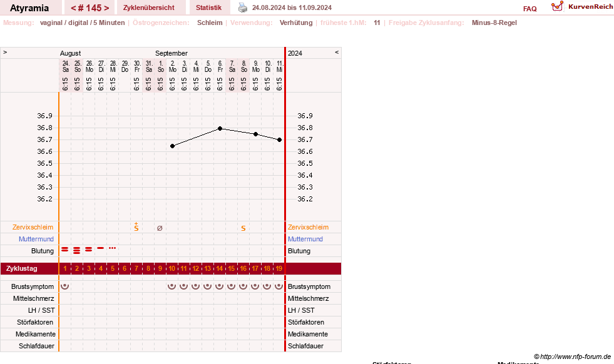Click the temperature point on 9 September
614x364 pixels.
[x=256, y=134]
